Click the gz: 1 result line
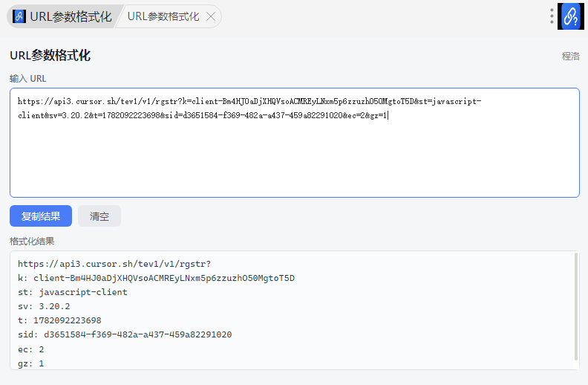Image resolution: width=588 pixels, height=385 pixels. click(x=31, y=363)
